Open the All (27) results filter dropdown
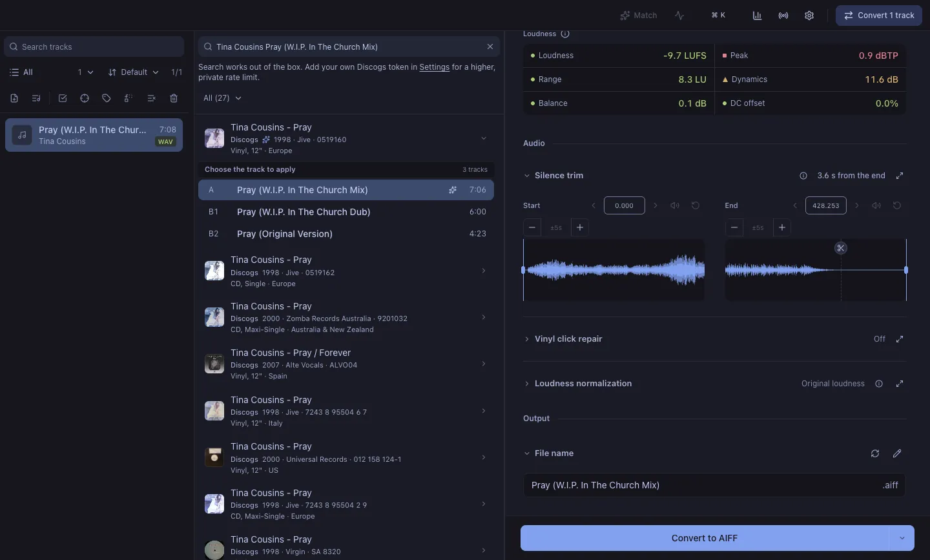The image size is (930, 560). (222, 98)
